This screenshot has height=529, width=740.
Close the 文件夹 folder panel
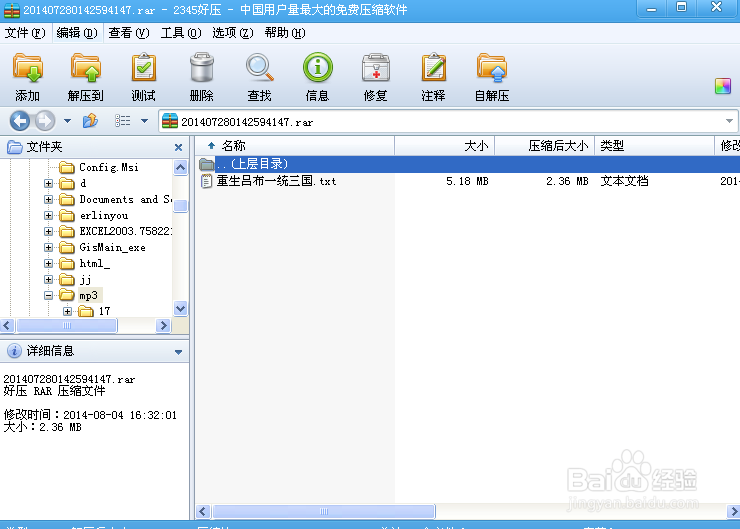[x=178, y=147]
